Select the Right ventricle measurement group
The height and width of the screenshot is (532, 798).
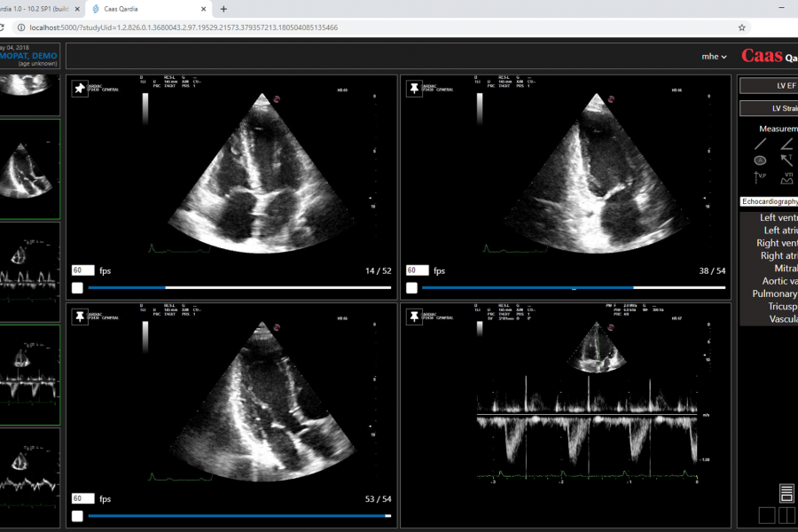pos(769,243)
